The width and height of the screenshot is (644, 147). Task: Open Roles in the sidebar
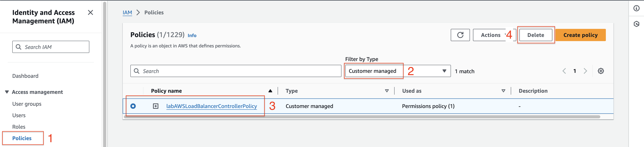pyautogui.click(x=19, y=127)
